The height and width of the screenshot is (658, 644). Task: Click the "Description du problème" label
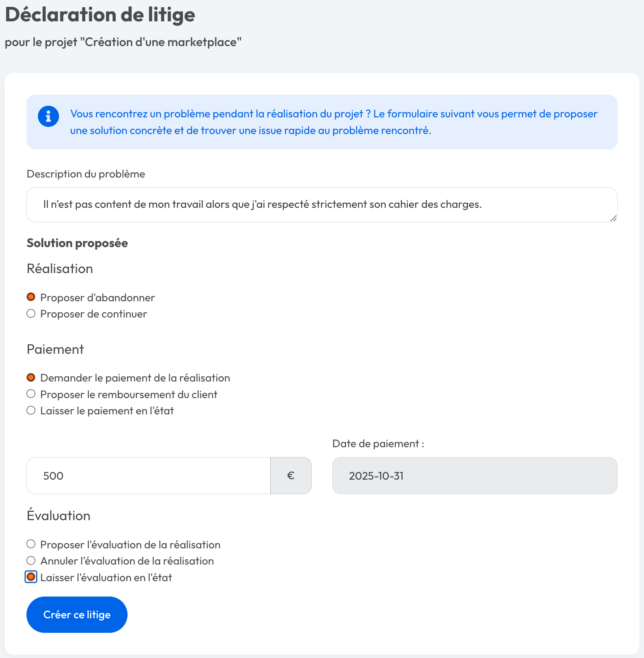(x=86, y=174)
